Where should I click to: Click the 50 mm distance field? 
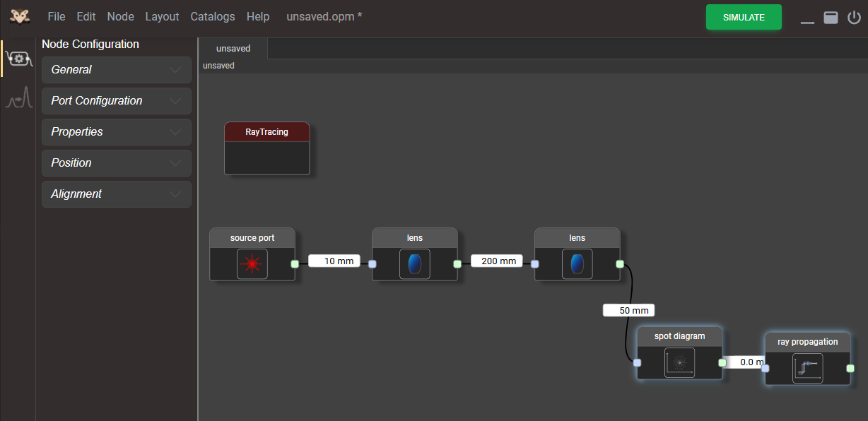629,310
